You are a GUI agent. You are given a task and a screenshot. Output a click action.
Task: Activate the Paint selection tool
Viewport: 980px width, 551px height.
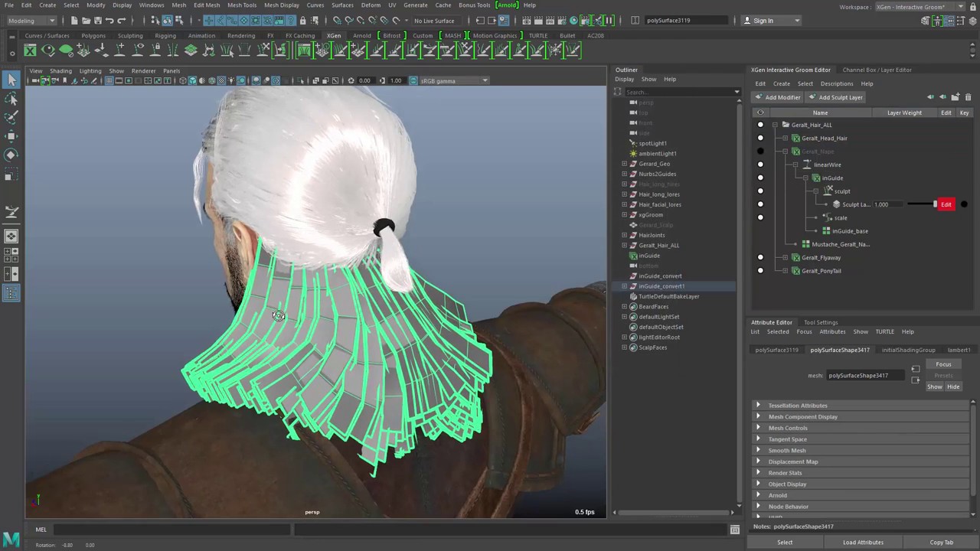point(11,117)
